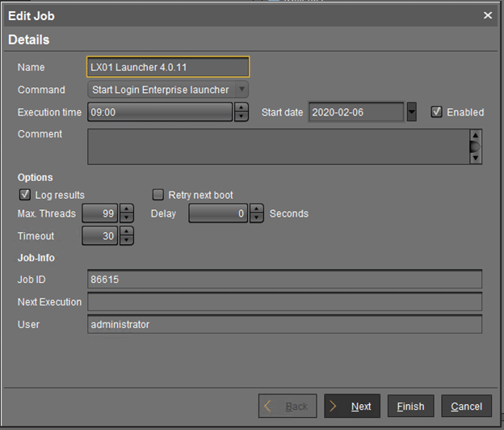
Task: Toggle the Enabled checkbox
Action: click(x=436, y=112)
